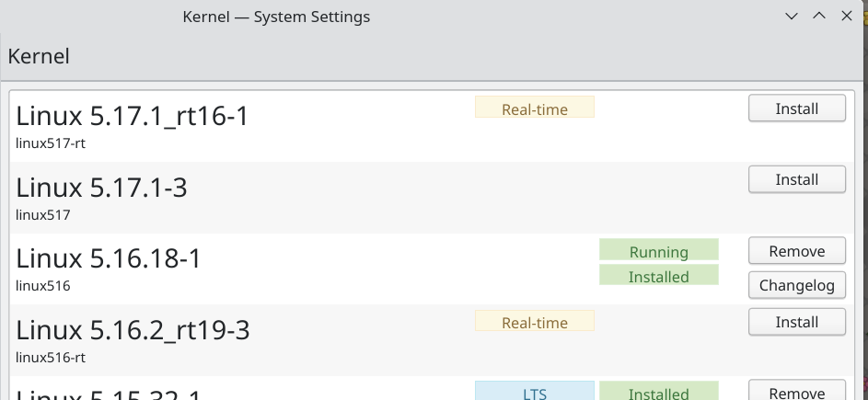Install the Linux 5.16.2_rt19-3 kernel
Viewport: 868px width, 400px height.
click(796, 322)
